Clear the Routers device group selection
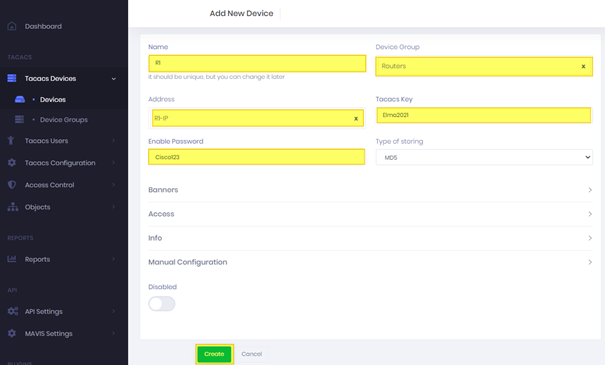The image size is (605, 365). (x=583, y=66)
